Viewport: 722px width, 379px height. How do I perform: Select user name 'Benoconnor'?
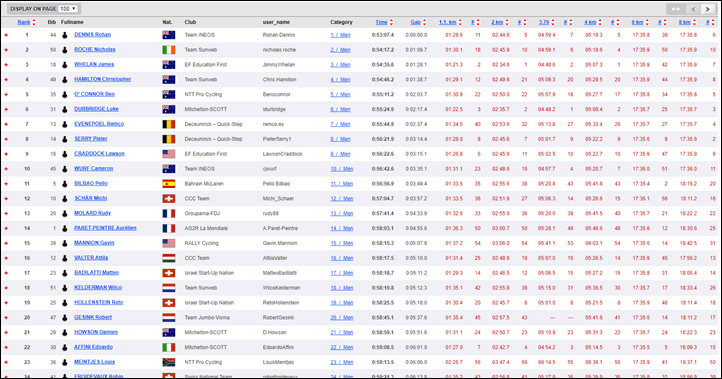[x=277, y=94]
